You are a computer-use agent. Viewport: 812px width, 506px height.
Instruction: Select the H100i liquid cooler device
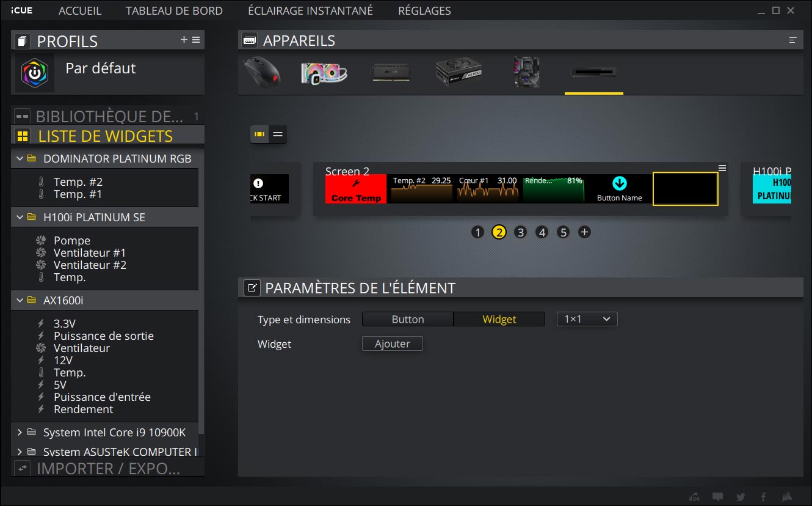pos(324,73)
